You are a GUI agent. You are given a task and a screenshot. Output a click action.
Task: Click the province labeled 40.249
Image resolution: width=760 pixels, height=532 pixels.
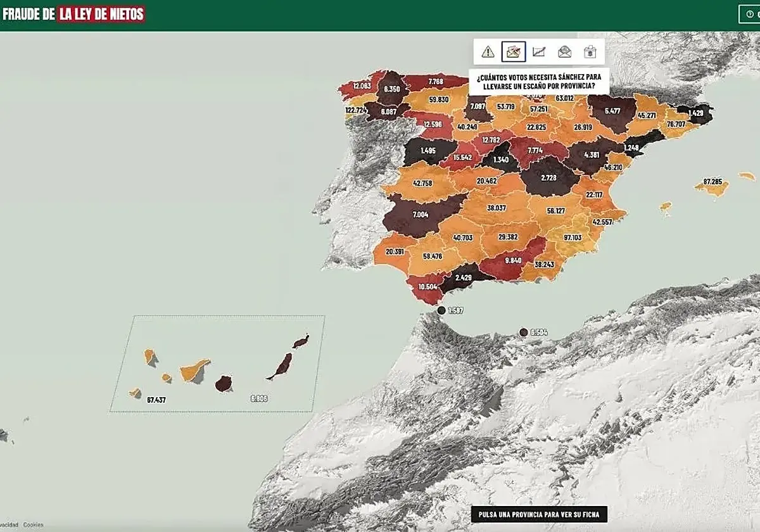467,127
